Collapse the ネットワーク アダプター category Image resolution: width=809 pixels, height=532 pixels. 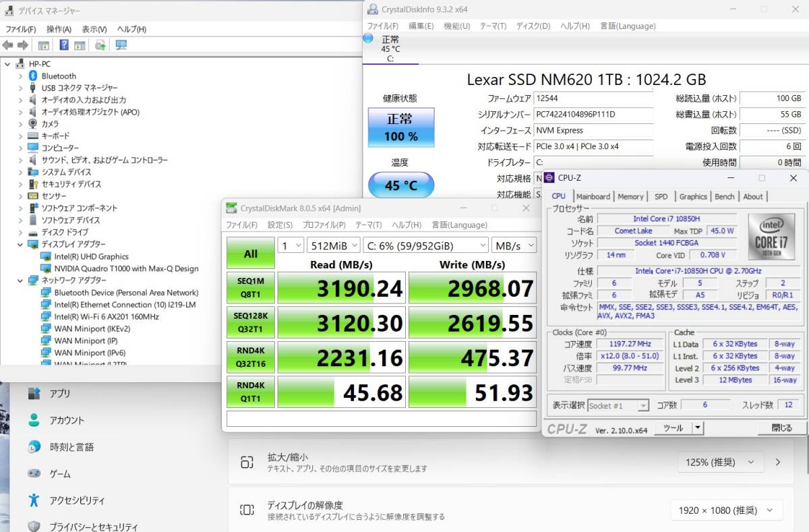pyautogui.click(x=21, y=280)
